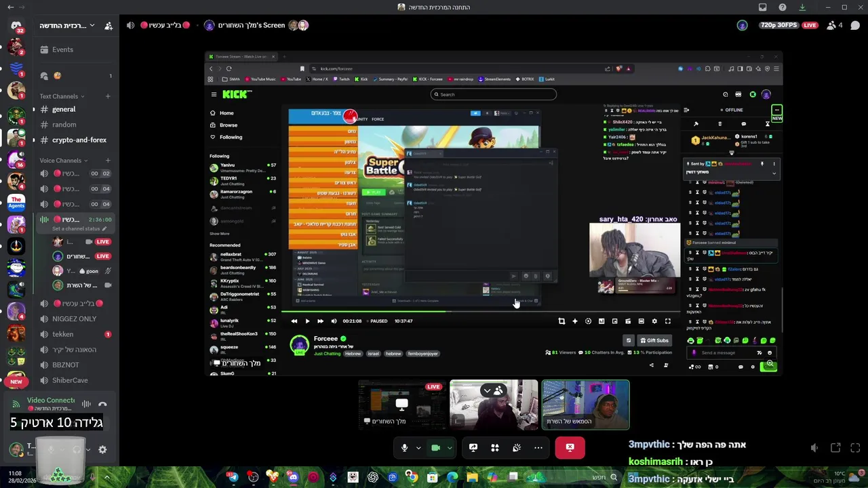The height and width of the screenshot is (488, 868).
Task: Open Microsoft Edge from the taskbar
Action: click(452, 477)
